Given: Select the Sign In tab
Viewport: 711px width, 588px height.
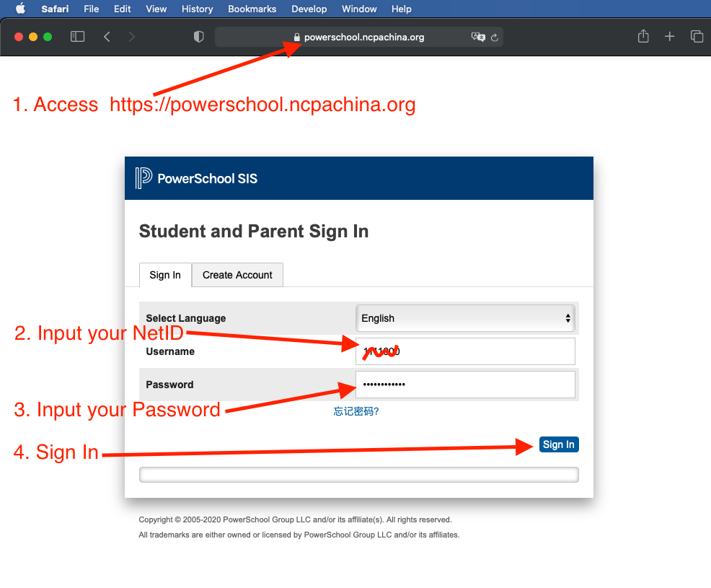Looking at the screenshot, I should point(165,275).
